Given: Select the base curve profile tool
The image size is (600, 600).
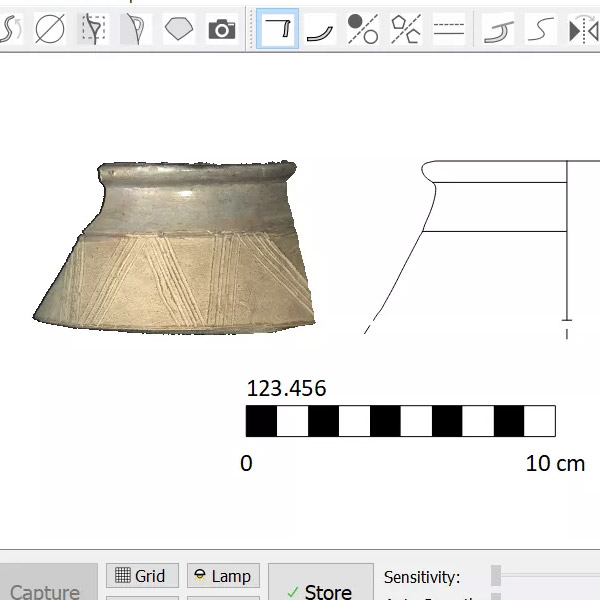Looking at the screenshot, I should (320, 29).
